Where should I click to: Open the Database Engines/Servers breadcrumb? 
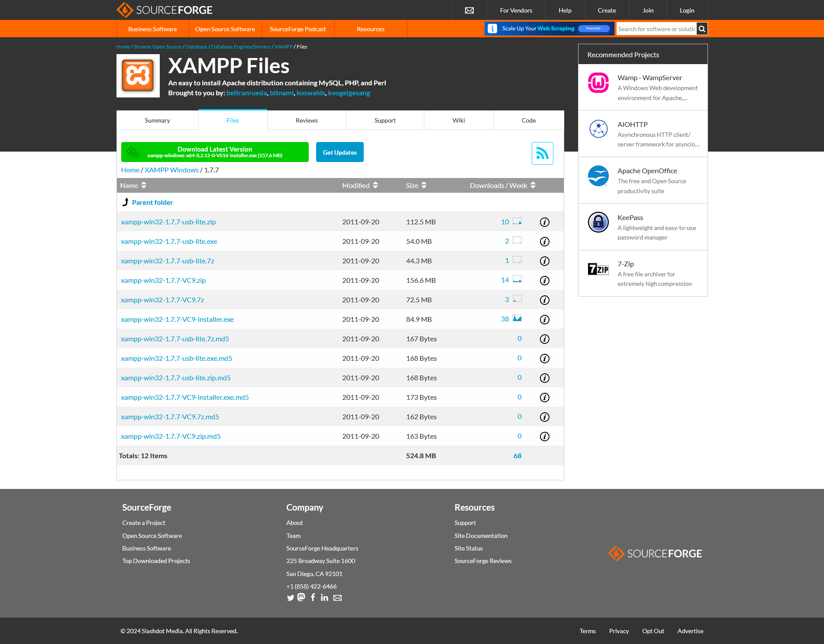click(241, 47)
